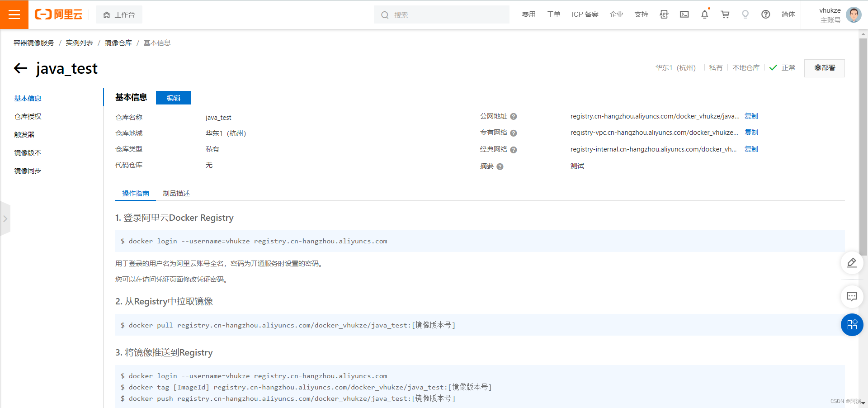Click the back arrow beside java_test
Viewport: 868px width, 408px height.
tap(20, 68)
